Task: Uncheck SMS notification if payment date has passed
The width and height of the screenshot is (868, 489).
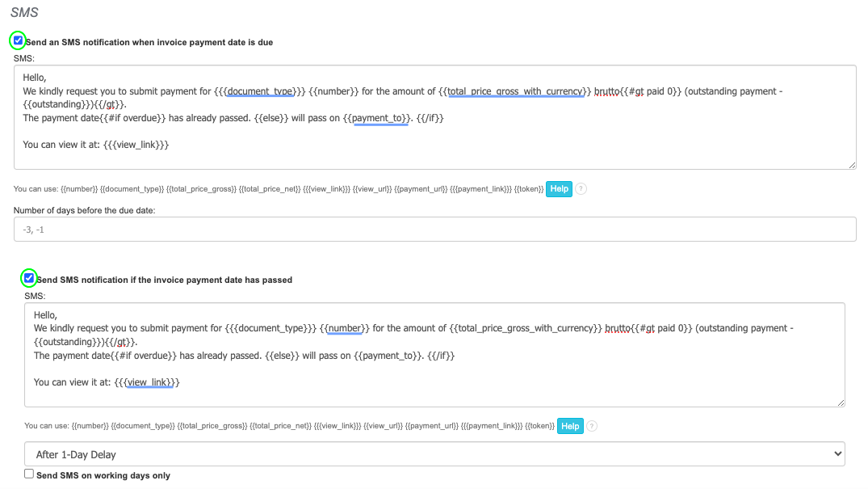Action: coord(29,278)
